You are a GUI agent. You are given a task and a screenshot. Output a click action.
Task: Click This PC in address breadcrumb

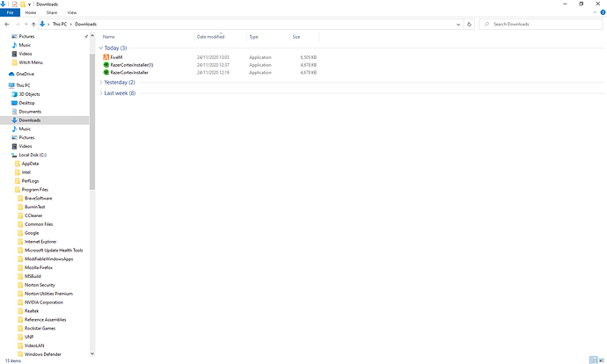[x=60, y=24]
